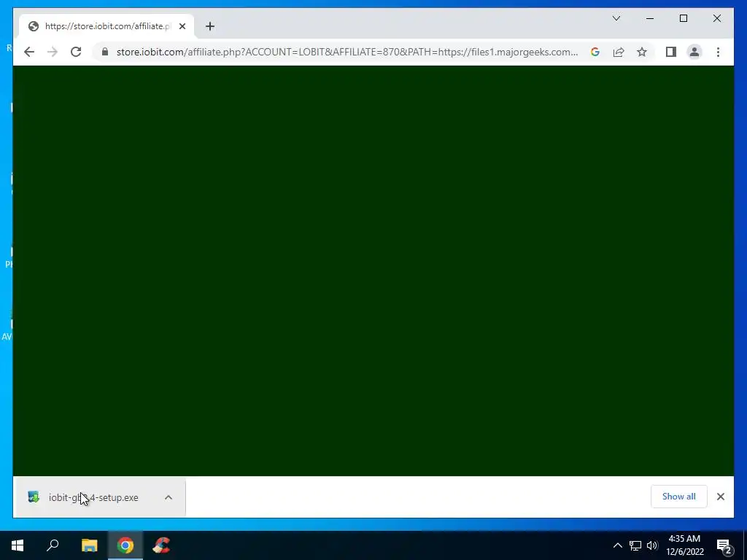The width and height of the screenshot is (747, 560).
Task: Close the downloads bar
Action: (x=720, y=497)
